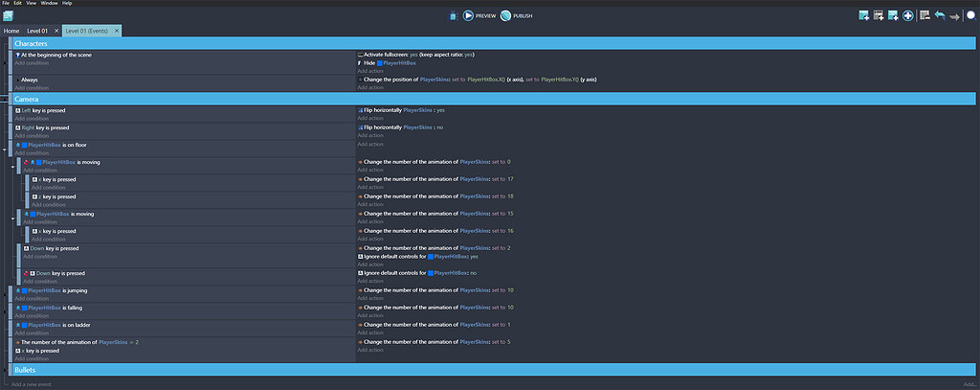Open the Edit menu
The height and width of the screenshot is (390, 980).
point(17,3)
